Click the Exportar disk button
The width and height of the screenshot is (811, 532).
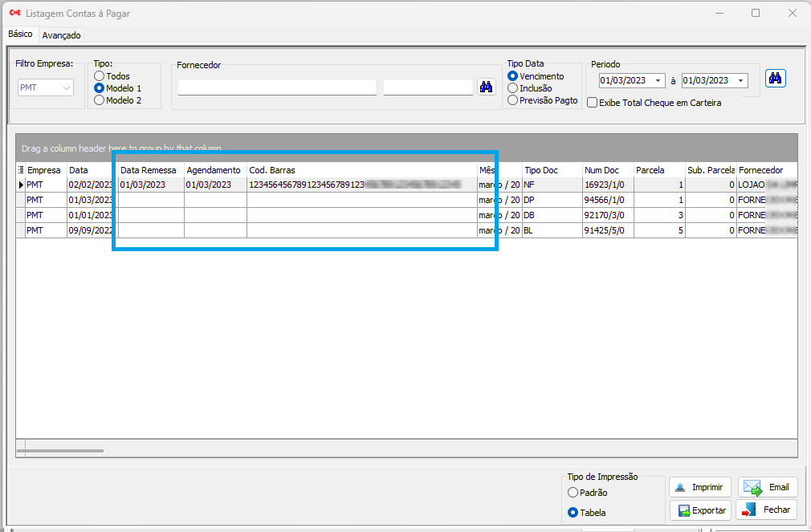(x=699, y=510)
